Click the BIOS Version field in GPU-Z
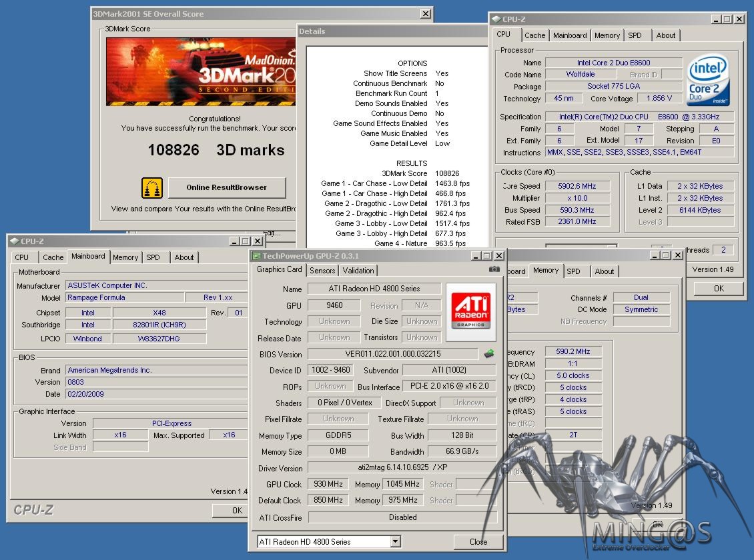 [393, 354]
